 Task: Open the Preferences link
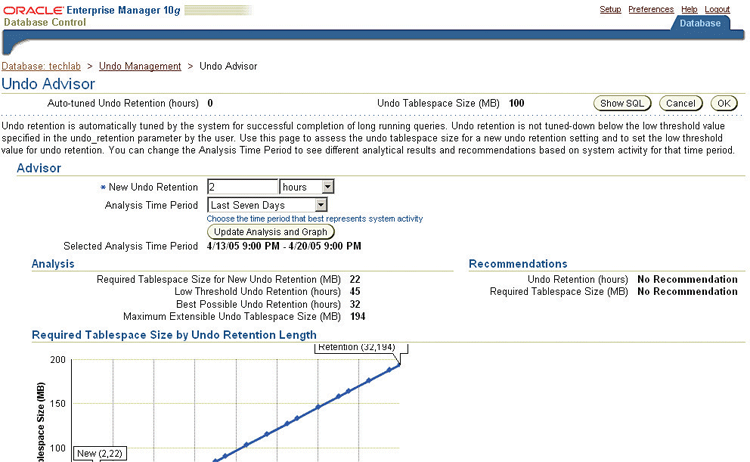click(x=651, y=9)
